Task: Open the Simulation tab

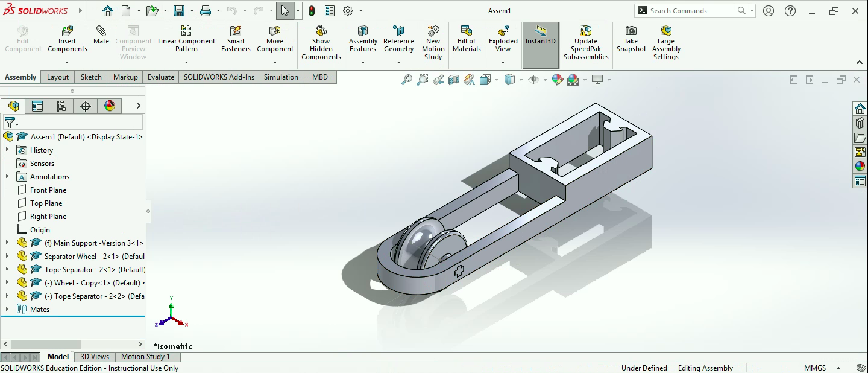Action: click(x=281, y=77)
